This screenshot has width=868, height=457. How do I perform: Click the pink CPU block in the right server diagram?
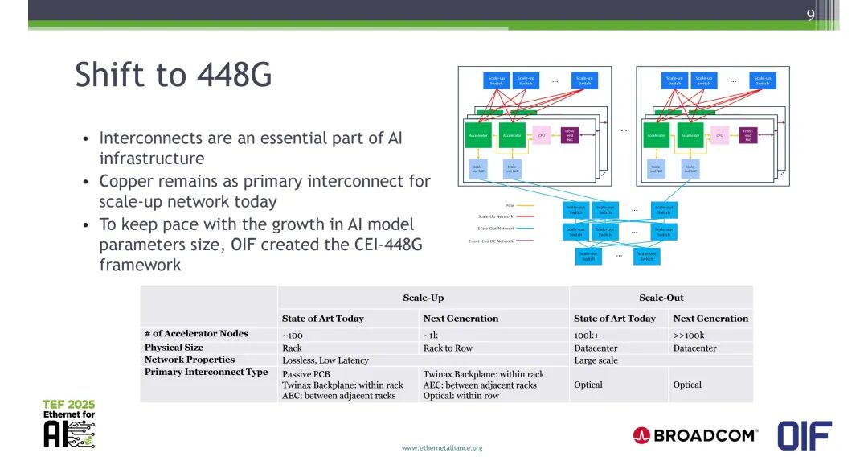pos(719,135)
